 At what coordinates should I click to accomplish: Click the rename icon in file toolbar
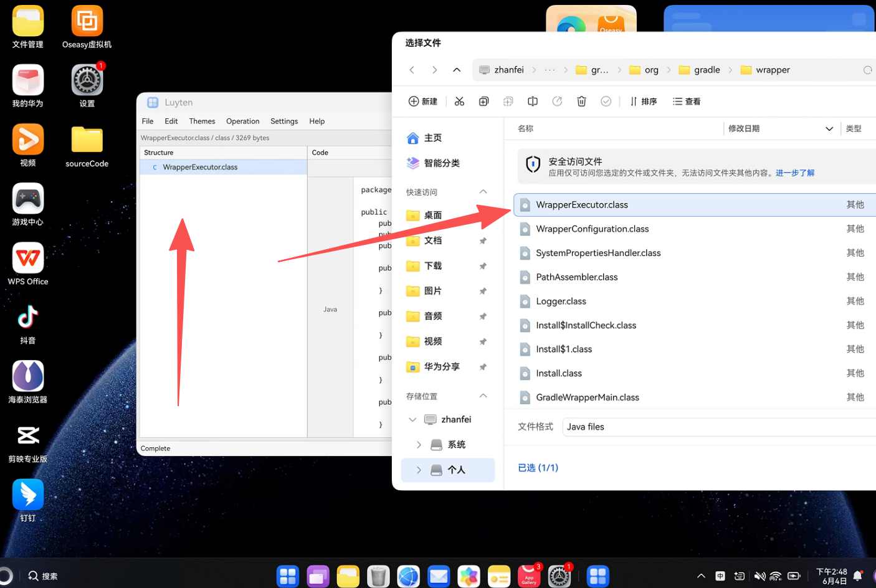click(x=533, y=102)
